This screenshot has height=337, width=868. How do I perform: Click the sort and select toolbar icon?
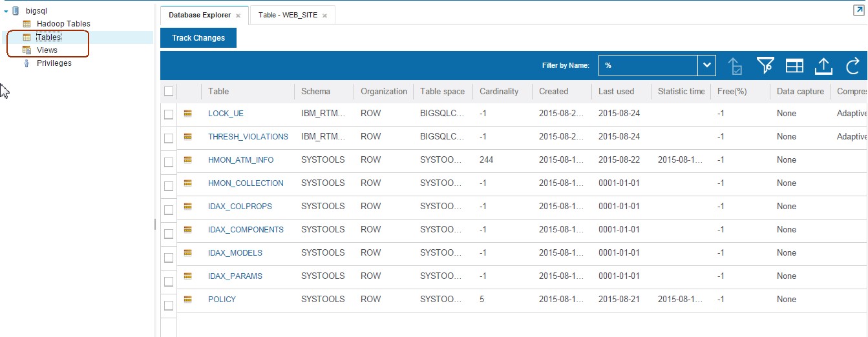(735, 65)
